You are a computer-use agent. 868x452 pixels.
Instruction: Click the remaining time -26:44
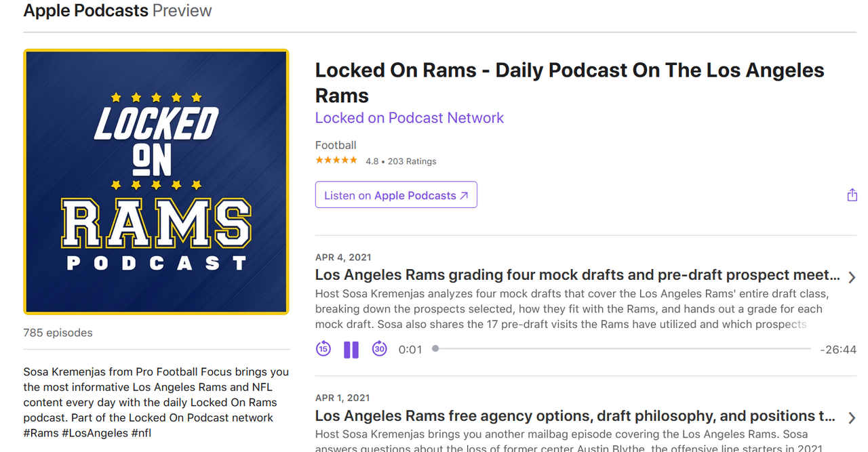838,350
